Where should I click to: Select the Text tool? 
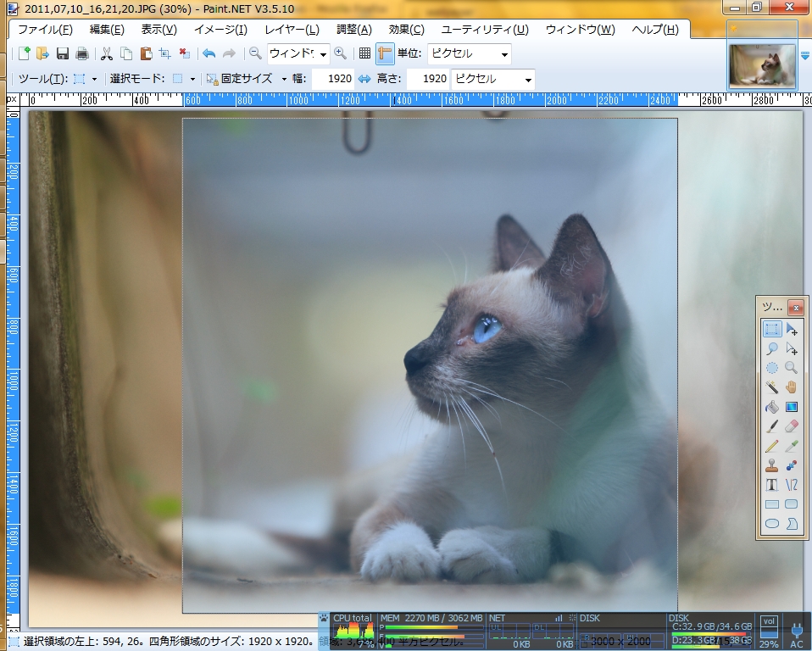[771, 485]
